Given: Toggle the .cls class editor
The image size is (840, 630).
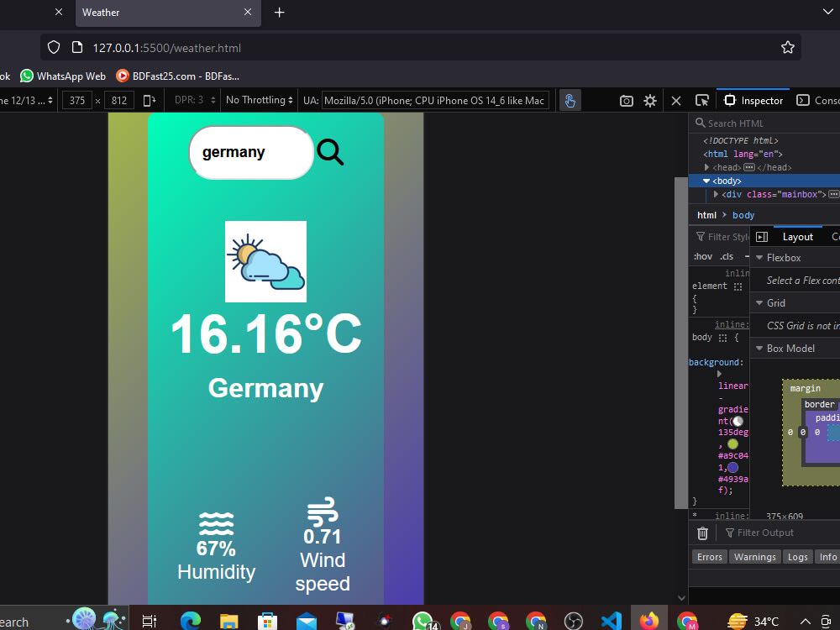Looking at the screenshot, I should (x=724, y=256).
